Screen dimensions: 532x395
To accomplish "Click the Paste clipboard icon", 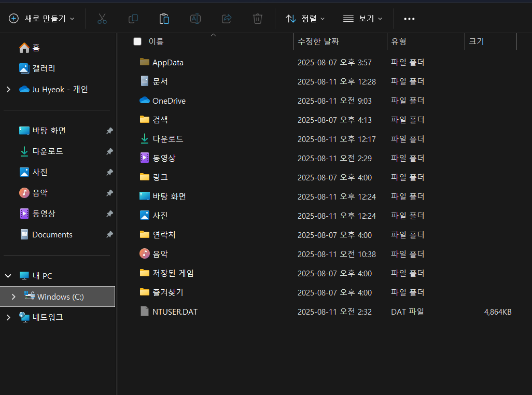I will (164, 19).
